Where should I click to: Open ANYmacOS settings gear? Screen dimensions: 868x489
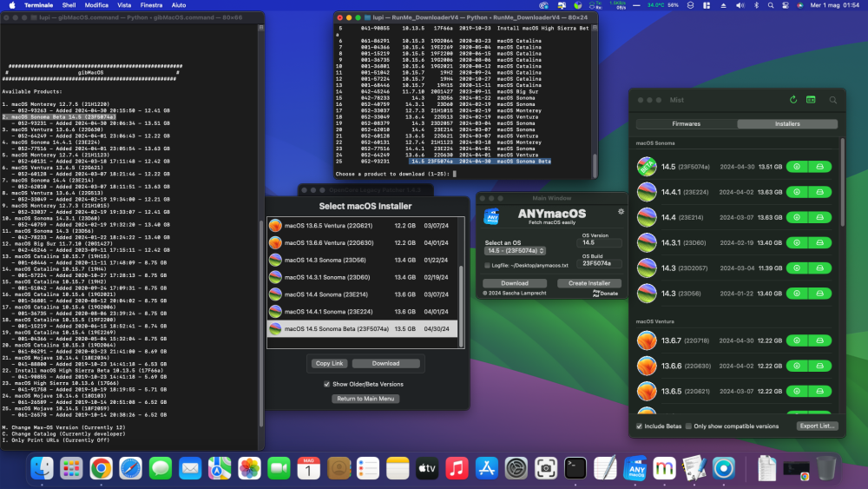[x=621, y=212]
